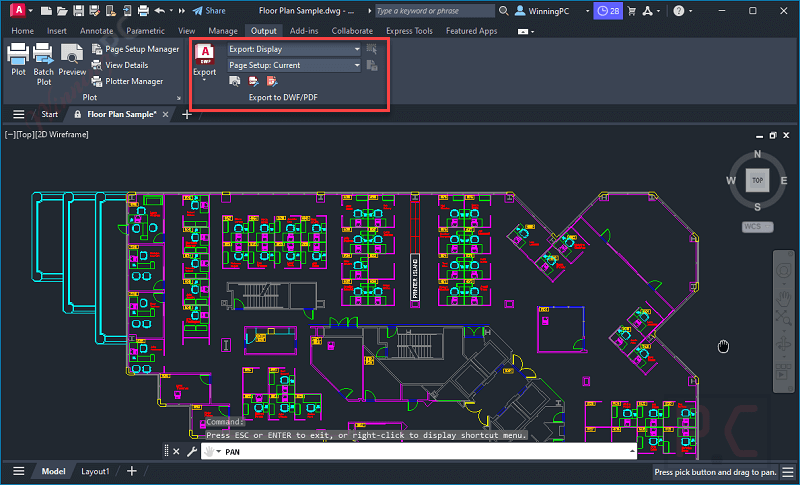
Task: Click the trial days remaining clock badge
Action: (608, 11)
